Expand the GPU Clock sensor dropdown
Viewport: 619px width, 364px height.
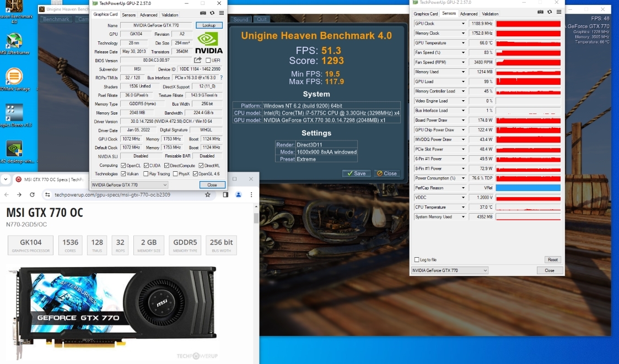[464, 24]
